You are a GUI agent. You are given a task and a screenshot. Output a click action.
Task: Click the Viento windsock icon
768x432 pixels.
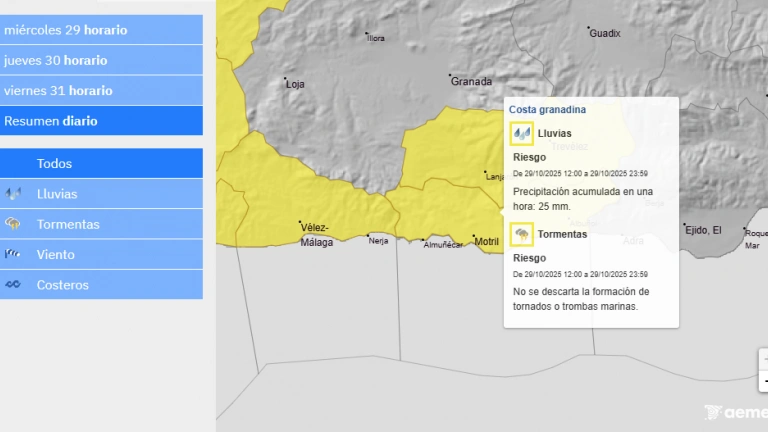pos(14,255)
